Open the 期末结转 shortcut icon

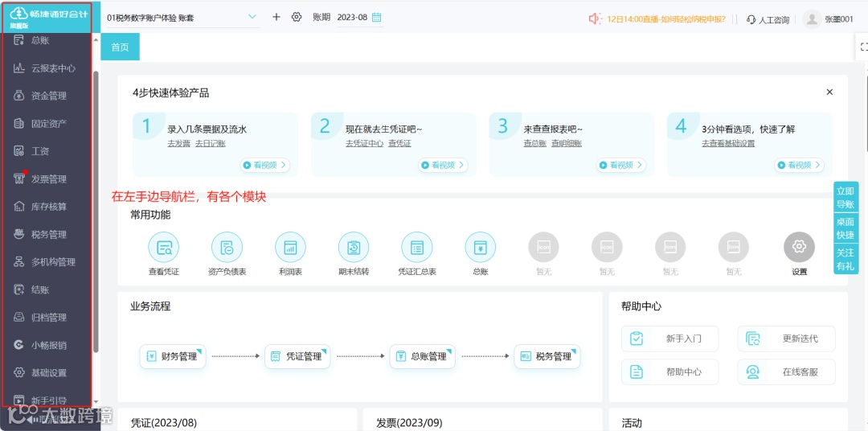(354, 247)
